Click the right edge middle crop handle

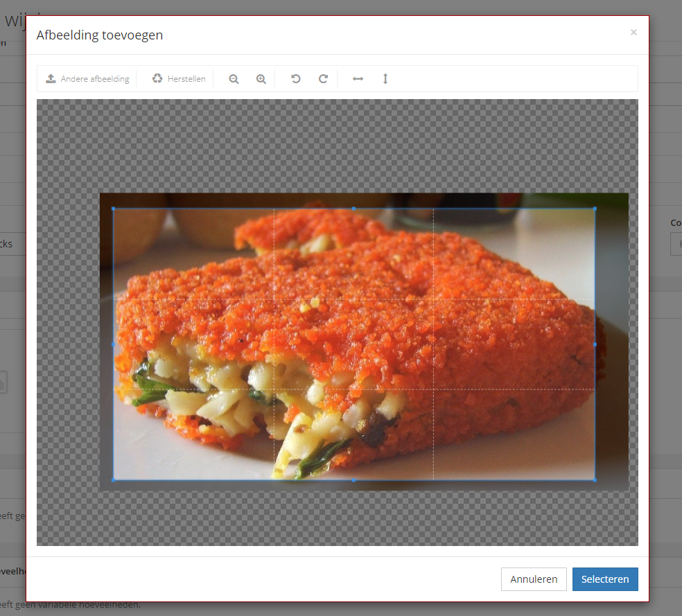[x=595, y=344]
